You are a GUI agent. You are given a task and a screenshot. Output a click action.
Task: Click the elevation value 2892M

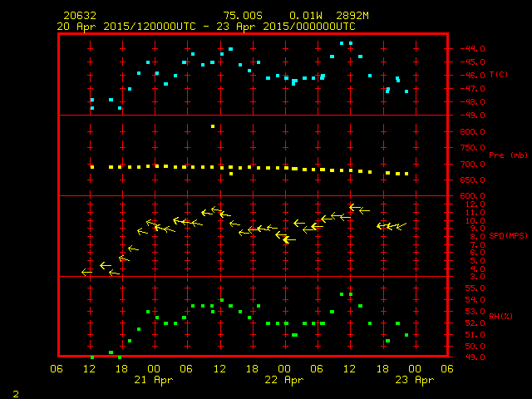tap(352, 16)
